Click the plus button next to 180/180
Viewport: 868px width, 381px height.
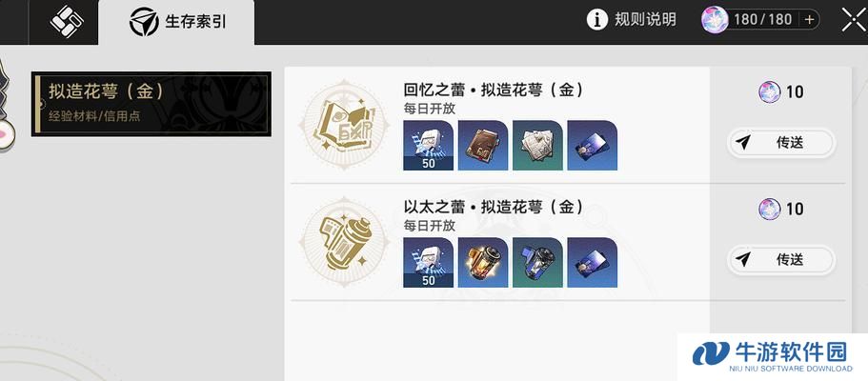coord(809,20)
